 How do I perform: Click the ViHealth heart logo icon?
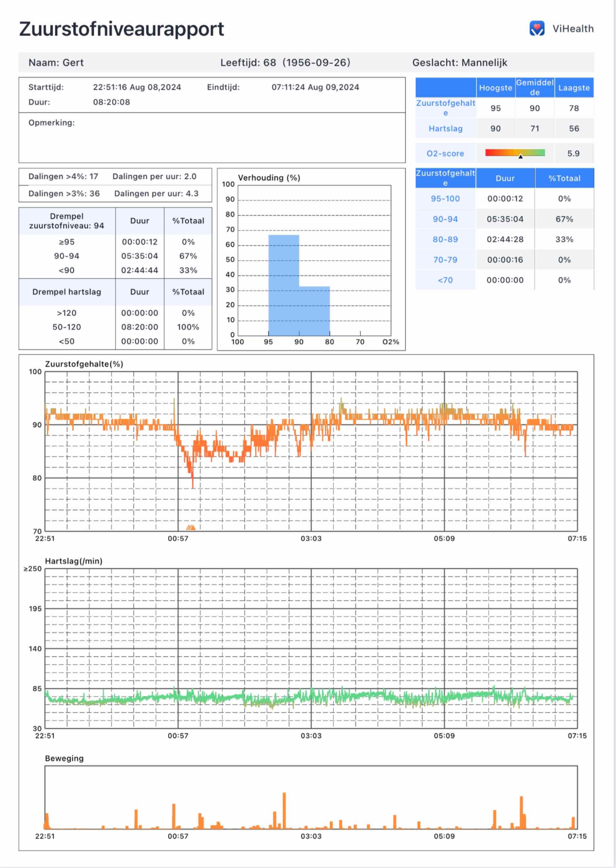pos(537,28)
